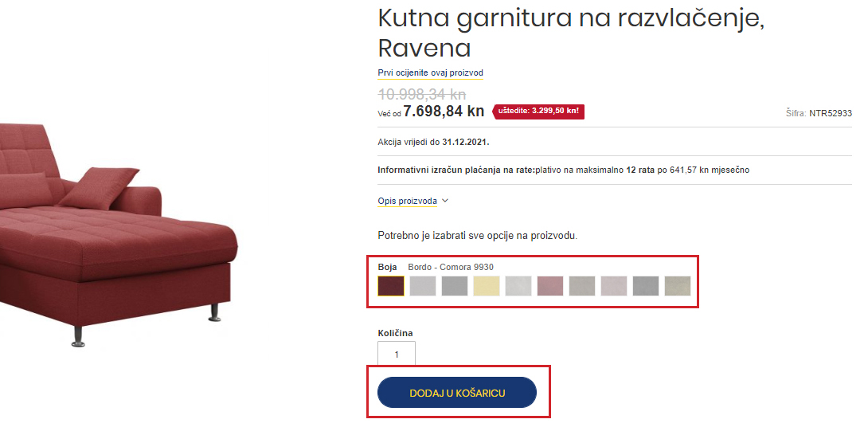Select the seventh color swatch in the row
This screenshot has width=868, height=427.
coord(582,286)
